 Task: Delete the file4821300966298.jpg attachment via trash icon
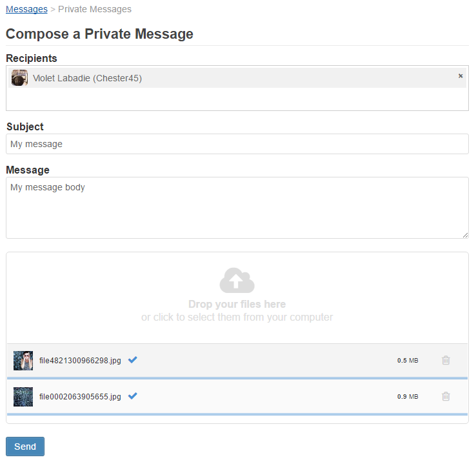(446, 360)
